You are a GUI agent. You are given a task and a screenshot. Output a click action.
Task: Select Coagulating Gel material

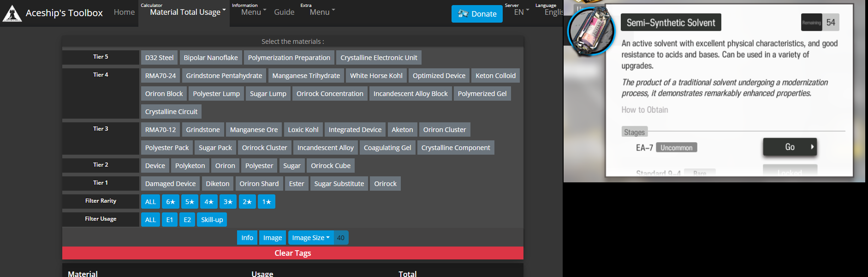387,148
